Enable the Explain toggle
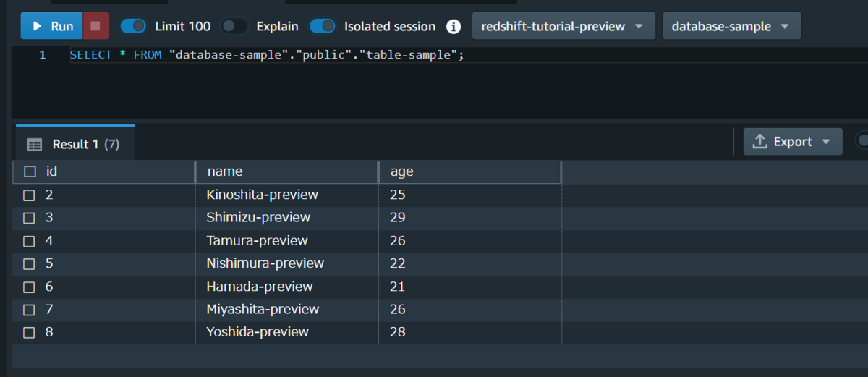 pyautogui.click(x=234, y=26)
